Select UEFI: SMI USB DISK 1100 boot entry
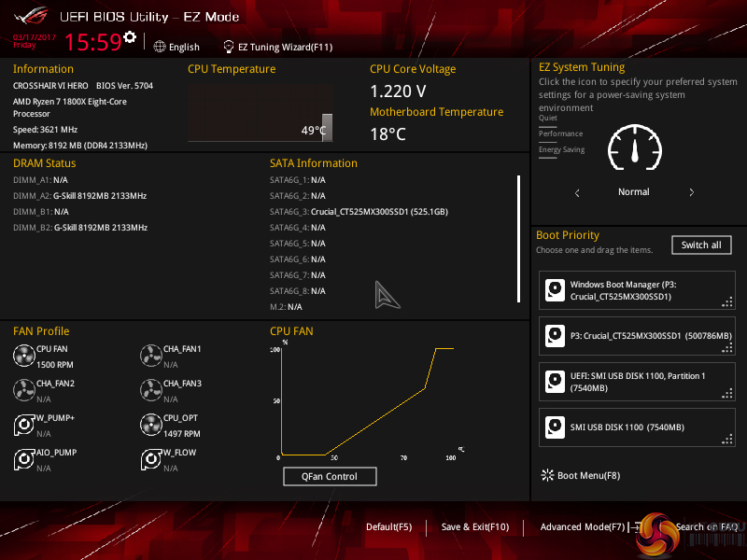This screenshot has height=560, width=747. click(637, 382)
